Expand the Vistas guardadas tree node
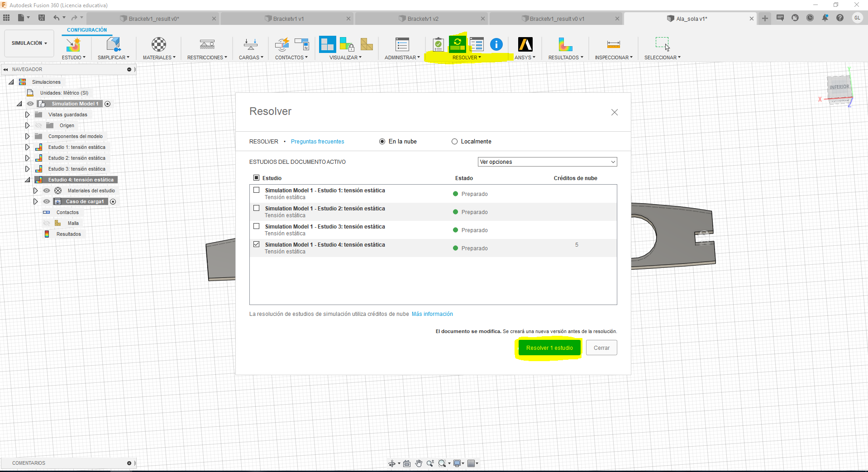The height and width of the screenshot is (472, 868). [x=27, y=114]
